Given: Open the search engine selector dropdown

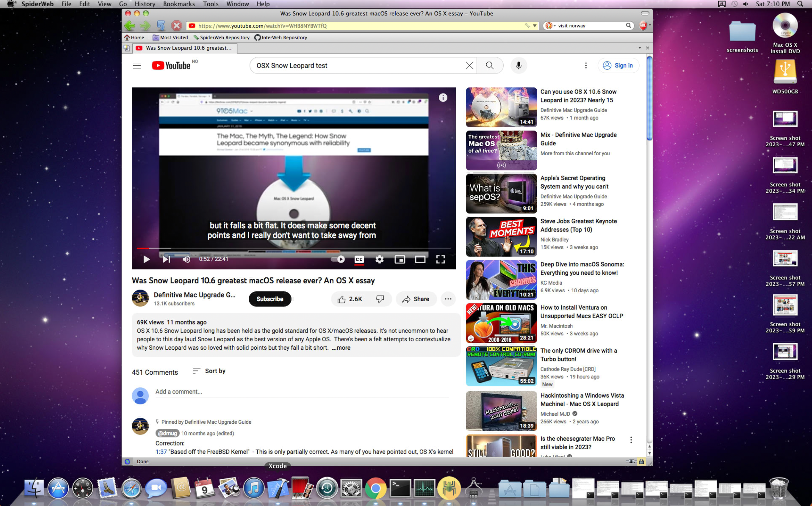Looking at the screenshot, I should tap(550, 26).
